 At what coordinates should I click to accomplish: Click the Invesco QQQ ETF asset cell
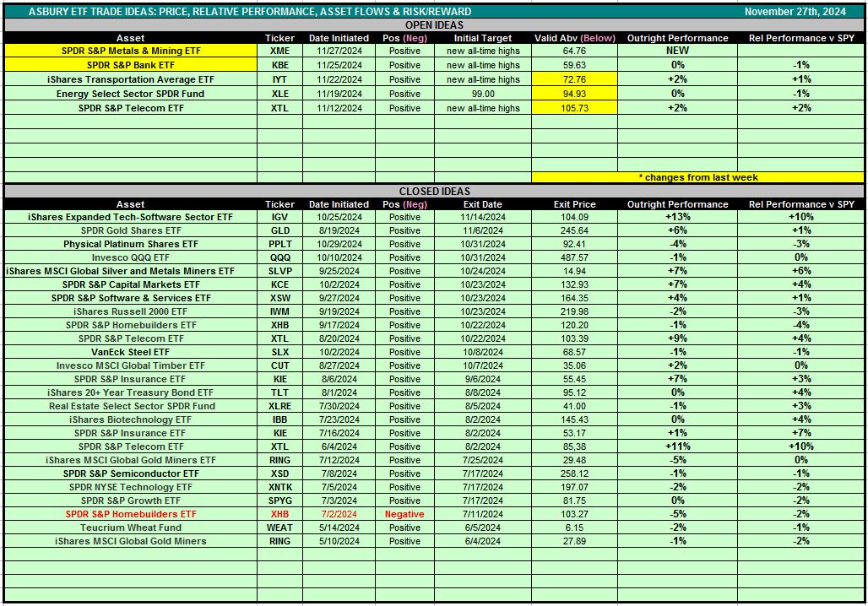point(130,257)
